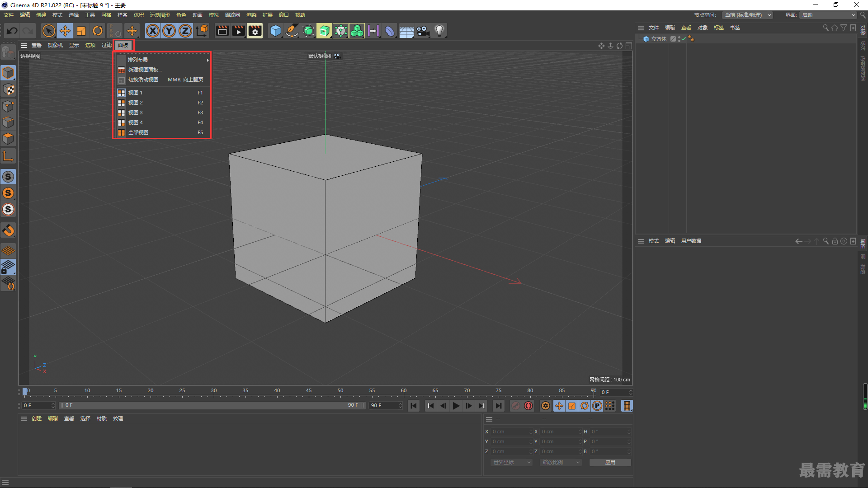The height and width of the screenshot is (488, 868).
Task: Toggle viewport maximize icon
Action: click(x=629, y=46)
